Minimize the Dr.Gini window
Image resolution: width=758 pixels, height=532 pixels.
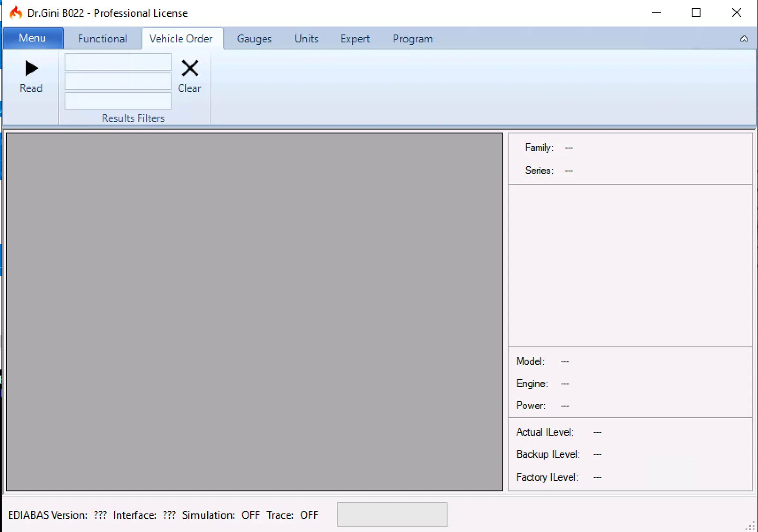point(656,13)
